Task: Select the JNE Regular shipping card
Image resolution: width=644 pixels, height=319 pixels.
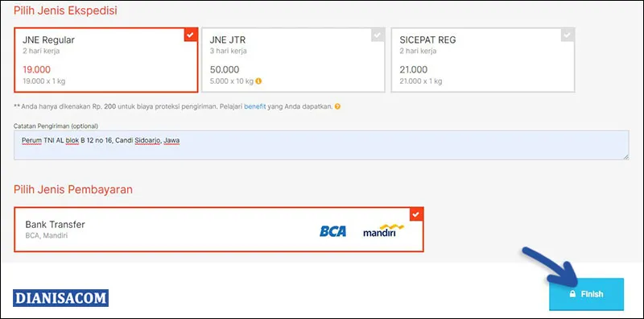Action: coord(106,60)
